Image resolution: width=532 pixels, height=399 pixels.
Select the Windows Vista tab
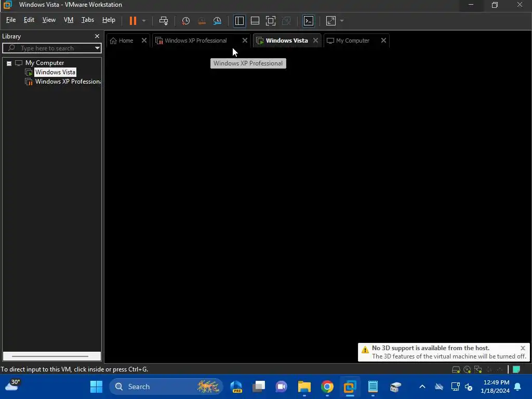pyautogui.click(x=287, y=41)
